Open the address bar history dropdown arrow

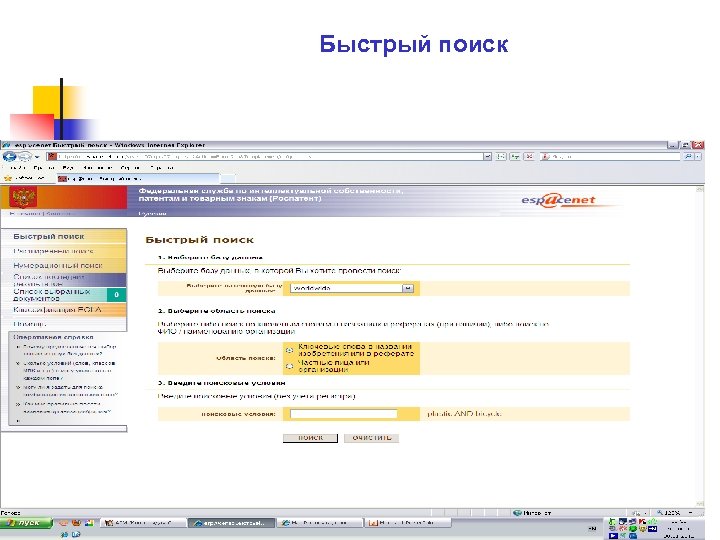(487, 157)
